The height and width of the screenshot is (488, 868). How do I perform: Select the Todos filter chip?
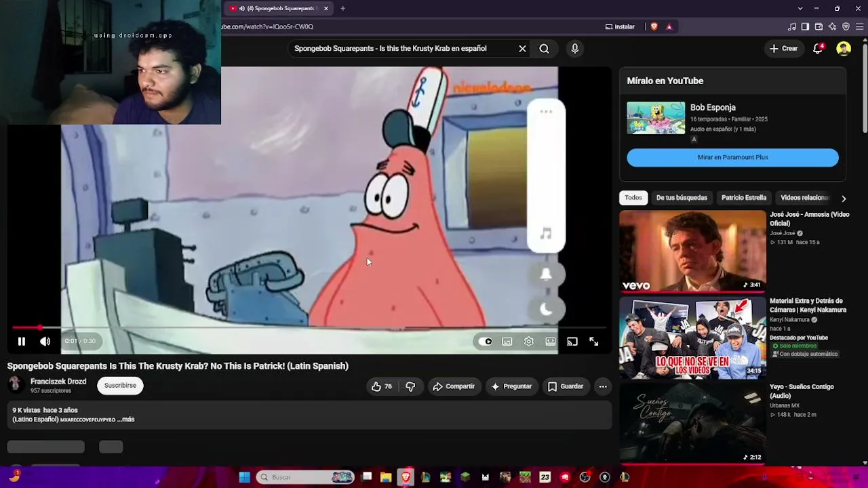point(633,198)
